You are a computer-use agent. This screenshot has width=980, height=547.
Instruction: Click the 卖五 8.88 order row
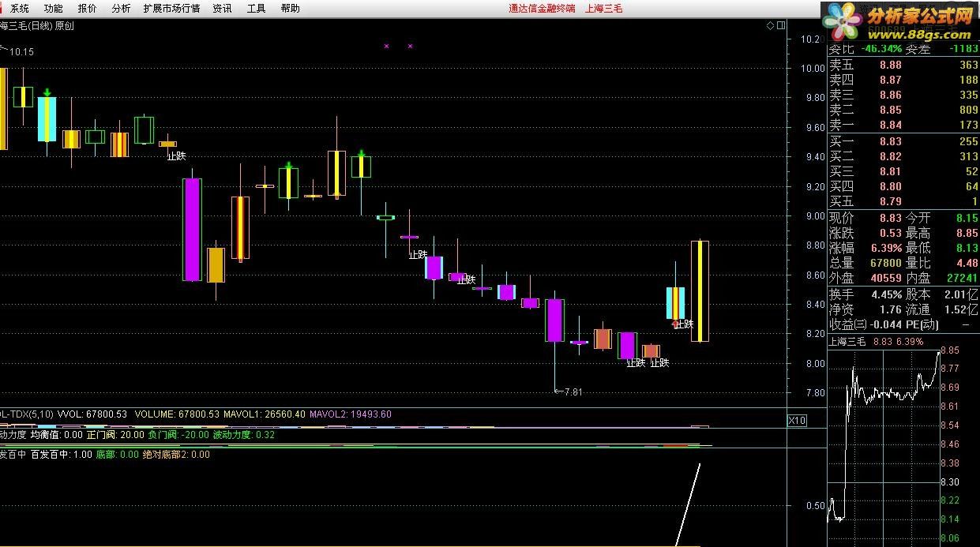[x=903, y=66]
